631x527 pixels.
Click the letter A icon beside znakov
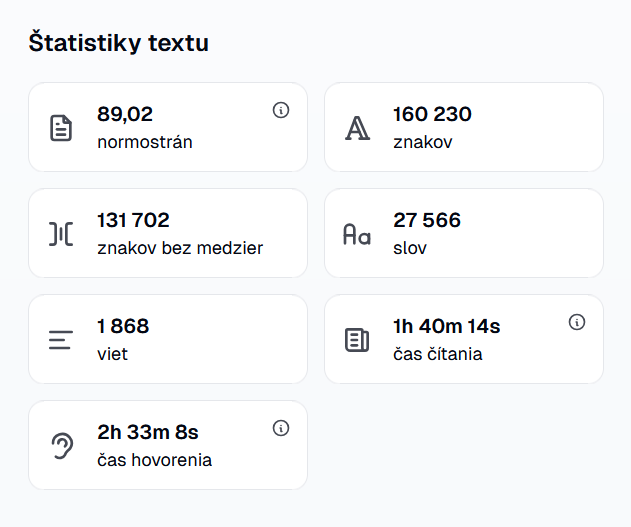click(x=357, y=128)
